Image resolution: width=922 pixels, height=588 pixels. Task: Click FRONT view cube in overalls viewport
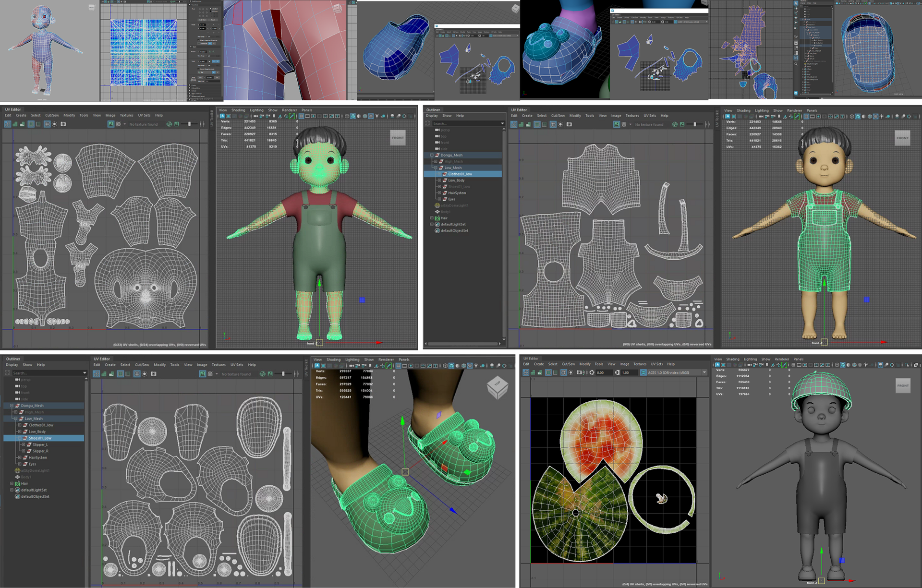coord(903,138)
